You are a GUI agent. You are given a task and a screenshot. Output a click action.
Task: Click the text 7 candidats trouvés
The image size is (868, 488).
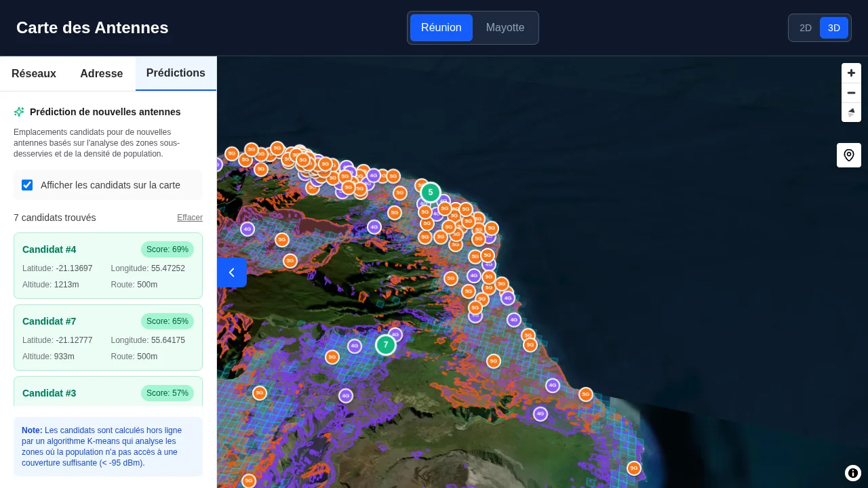[x=55, y=218]
